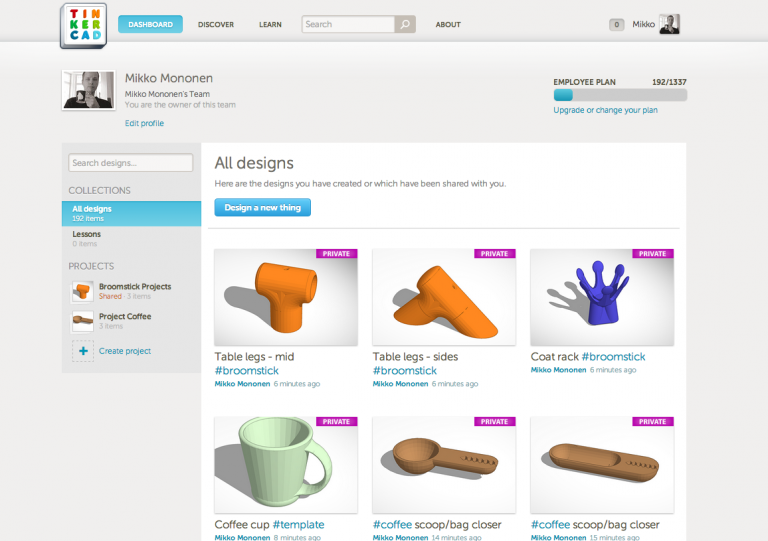Open round coffee scoop thumbnail

pos(444,465)
